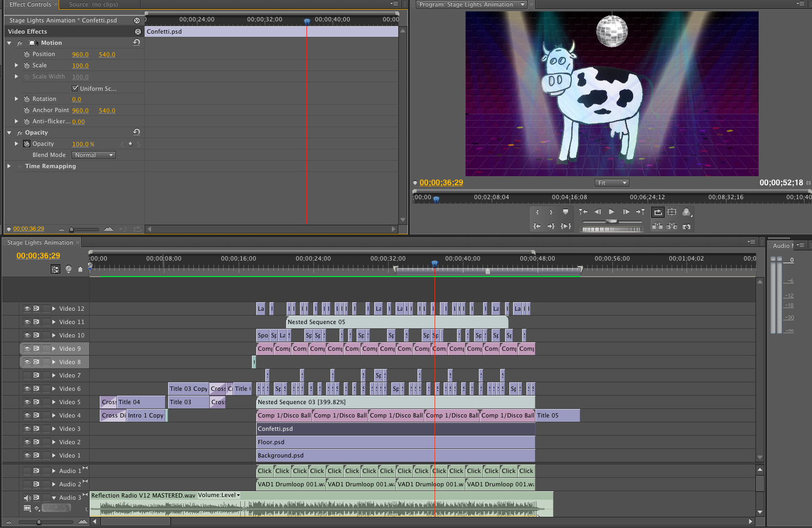Hide the Video 12 track output
Image resolution: width=812 pixels, height=528 pixels.
27,309
